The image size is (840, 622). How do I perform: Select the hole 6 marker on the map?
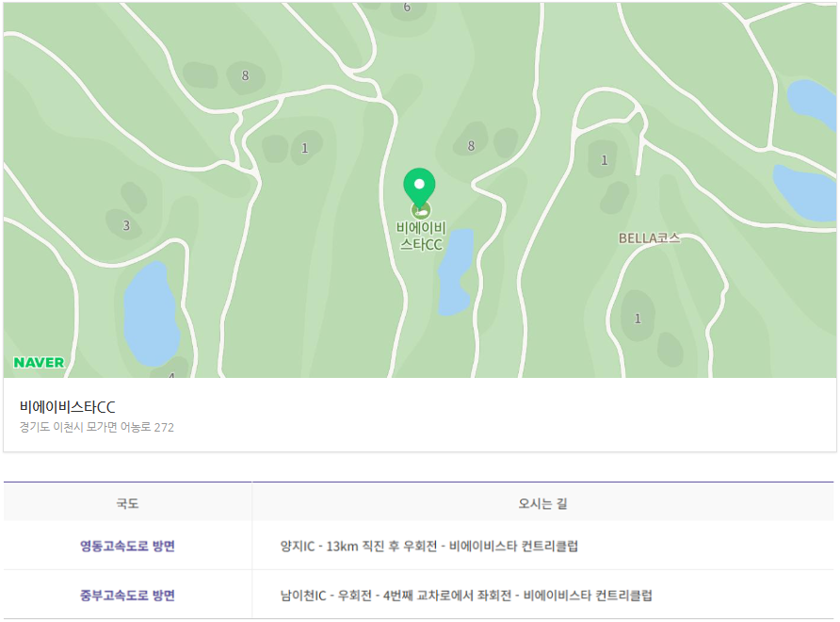tap(407, 8)
